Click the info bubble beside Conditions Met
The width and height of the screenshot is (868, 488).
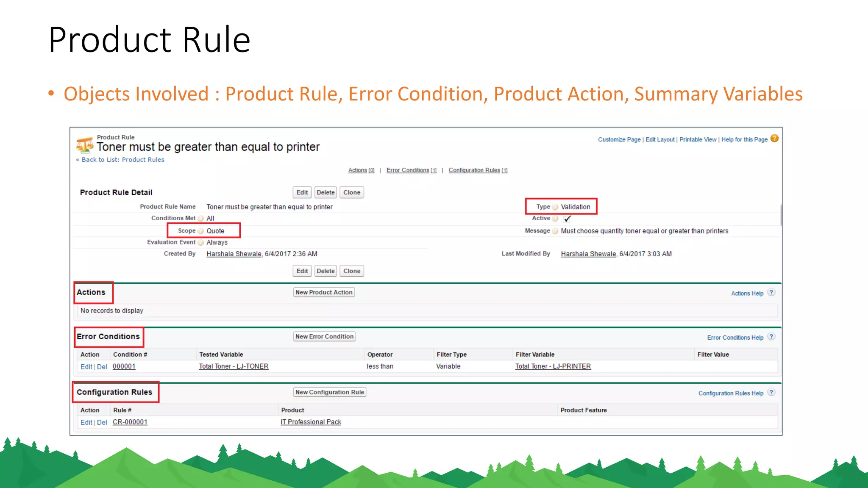coord(201,218)
